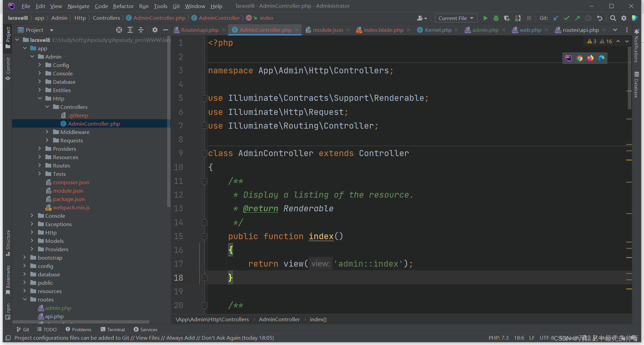This screenshot has height=345, width=644.
Task: Toggle the Project tool window stripe button
Action: click(8, 38)
